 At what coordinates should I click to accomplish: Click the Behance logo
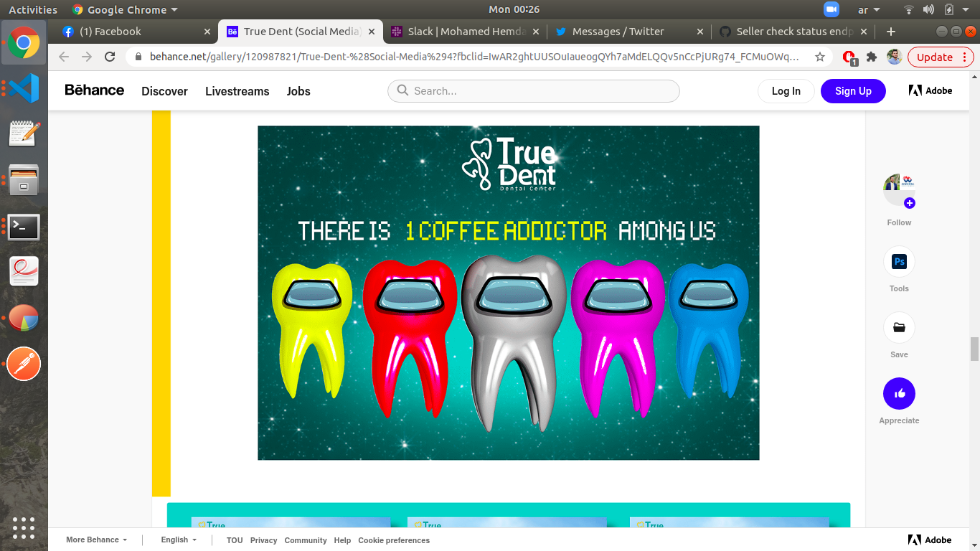pyautogui.click(x=94, y=90)
